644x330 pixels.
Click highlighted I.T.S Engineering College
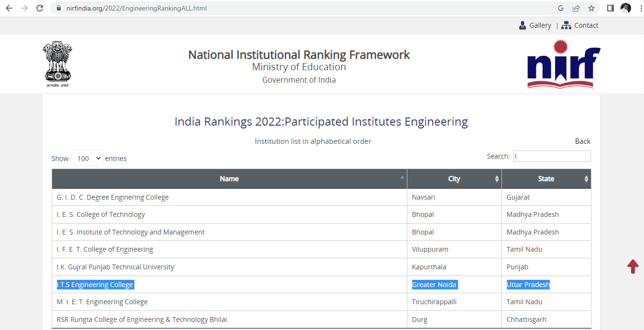95,285
